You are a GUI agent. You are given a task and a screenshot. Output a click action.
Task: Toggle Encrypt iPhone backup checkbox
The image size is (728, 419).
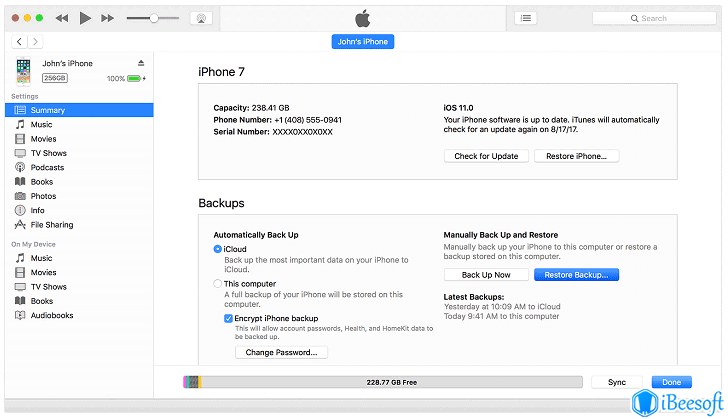pyautogui.click(x=228, y=318)
